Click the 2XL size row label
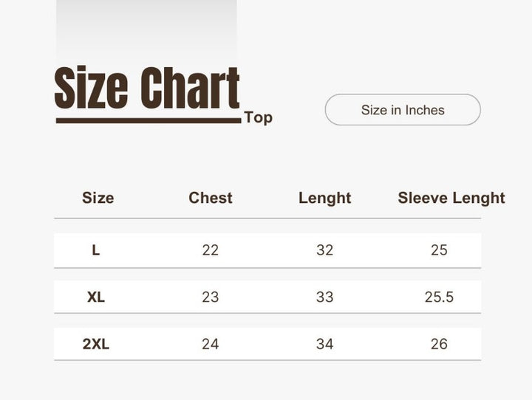Viewport: 532px width, 400px height. (96, 344)
